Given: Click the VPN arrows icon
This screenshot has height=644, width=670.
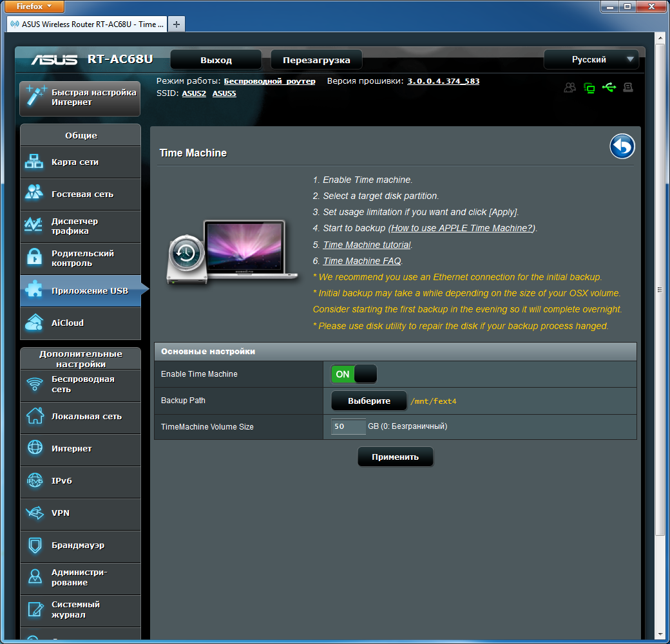Looking at the screenshot, I should tap(35, 513).
